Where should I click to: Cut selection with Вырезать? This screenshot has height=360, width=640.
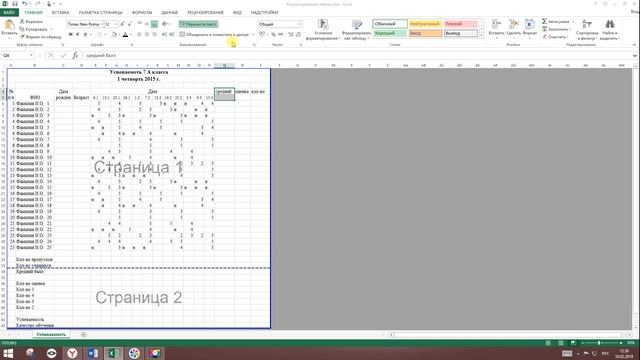(32, 22)
